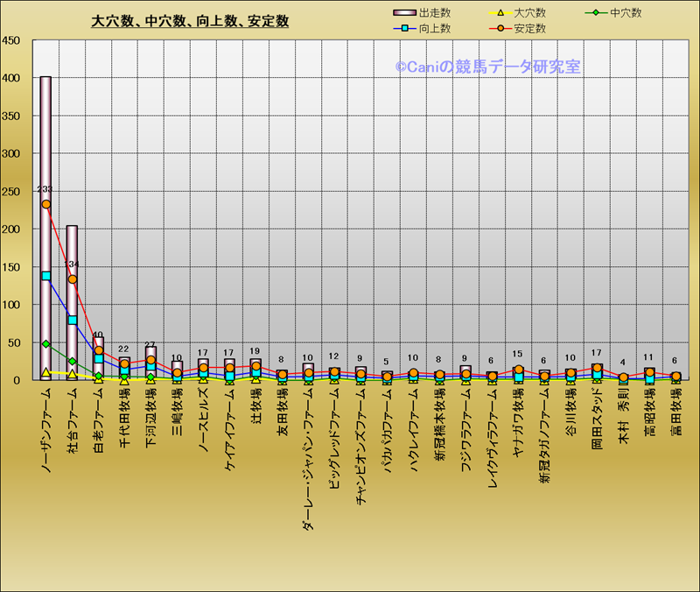700x592 pixels.
Task: Click the 向上数 blue square legend marker
Action: click(404, 29)
